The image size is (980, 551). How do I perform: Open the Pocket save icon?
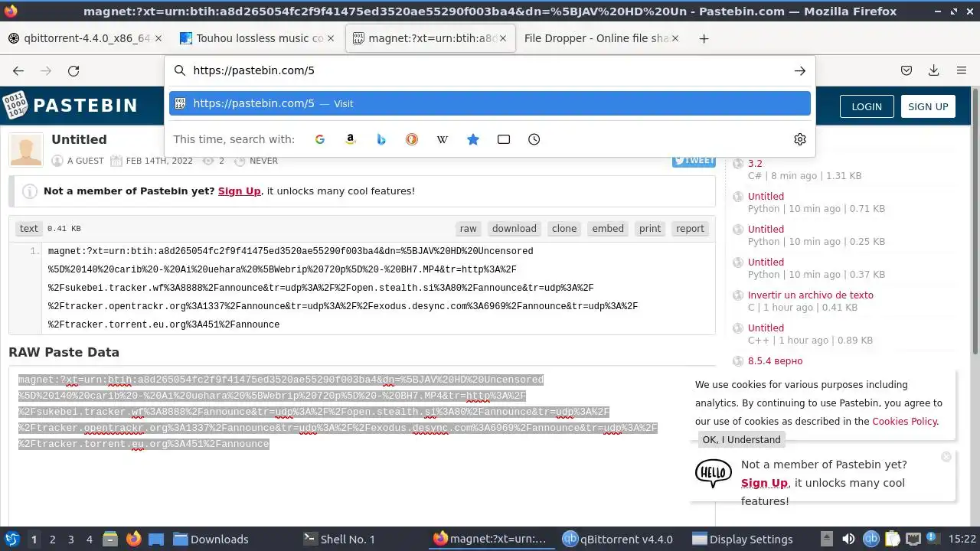906,70
